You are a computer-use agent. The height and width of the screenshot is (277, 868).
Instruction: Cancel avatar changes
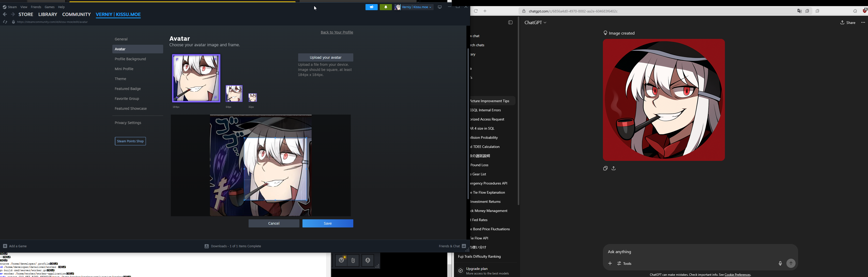(x=273, y=223)
